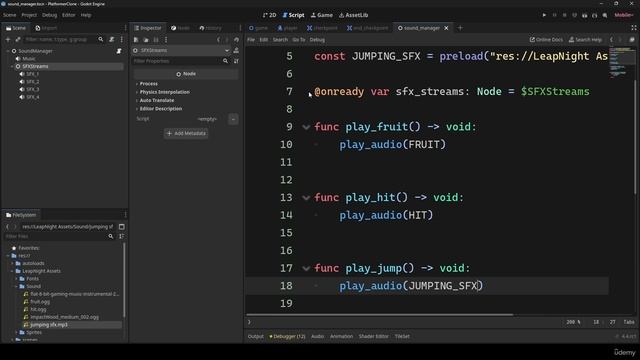
Task: Run the project with the play icon
Action: (544, 15)
